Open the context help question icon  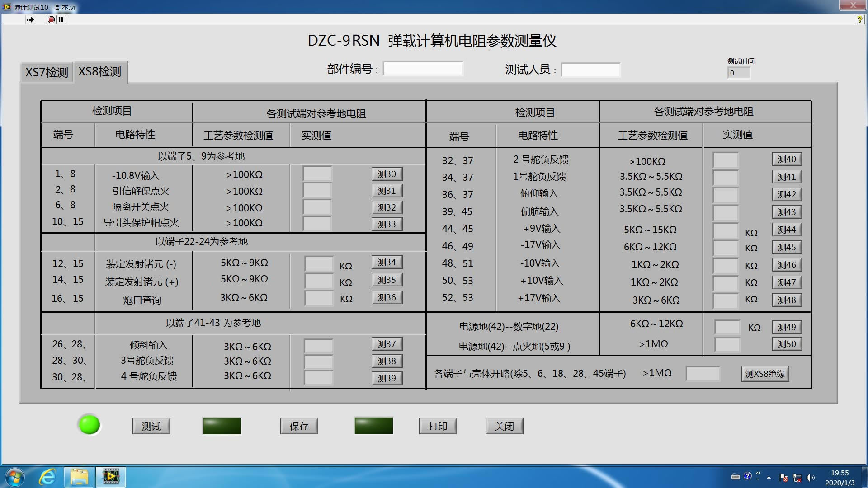click(859, 19)
